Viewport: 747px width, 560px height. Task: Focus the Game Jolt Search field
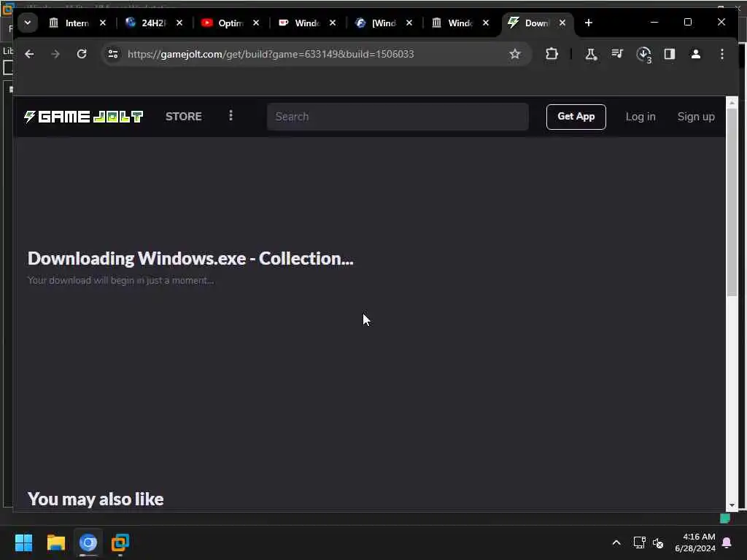[x=398, y=117]
